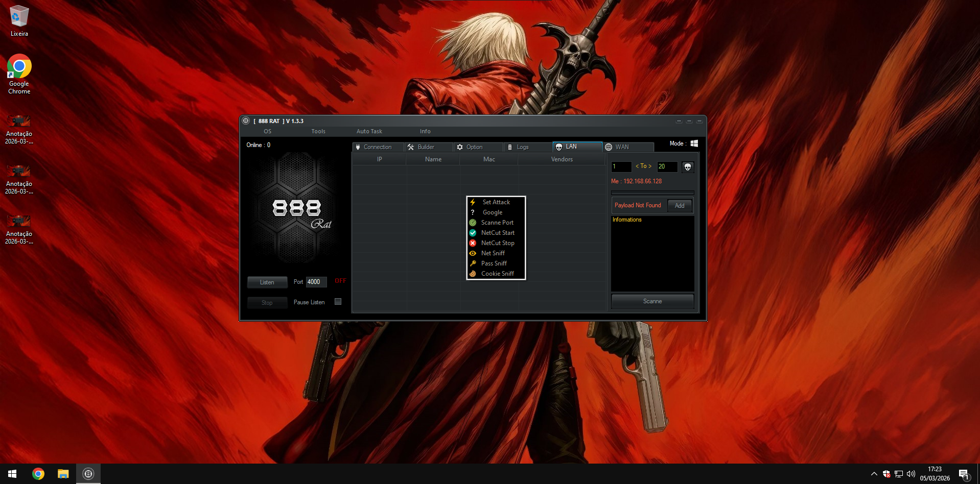Choose Set Attack in the context menu
The height and width of the screenshot is (484, 980).
click(x=496, y=202)
